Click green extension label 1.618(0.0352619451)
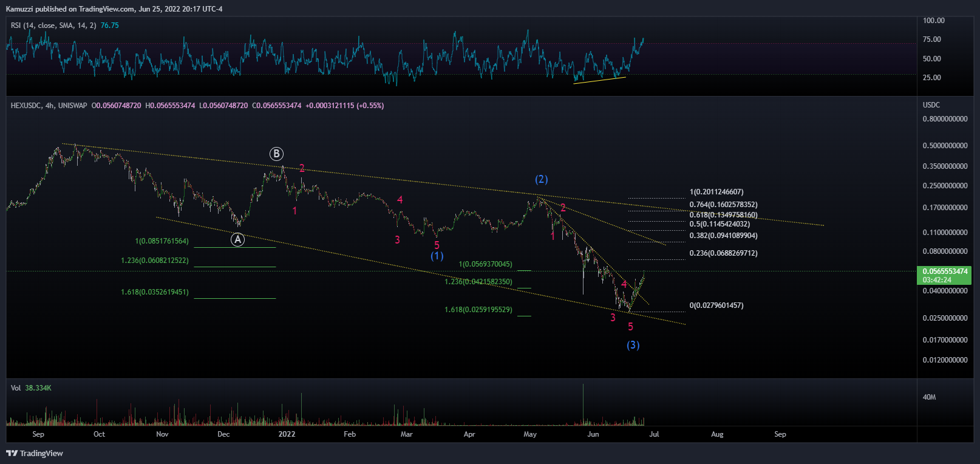The image size is (980, 464). tap(155, 292)
